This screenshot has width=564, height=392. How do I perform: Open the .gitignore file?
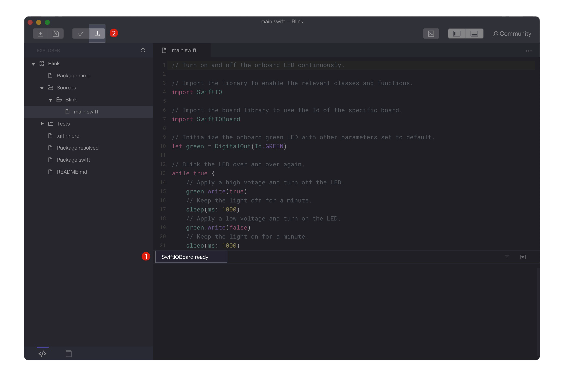[x=68, y=136]
